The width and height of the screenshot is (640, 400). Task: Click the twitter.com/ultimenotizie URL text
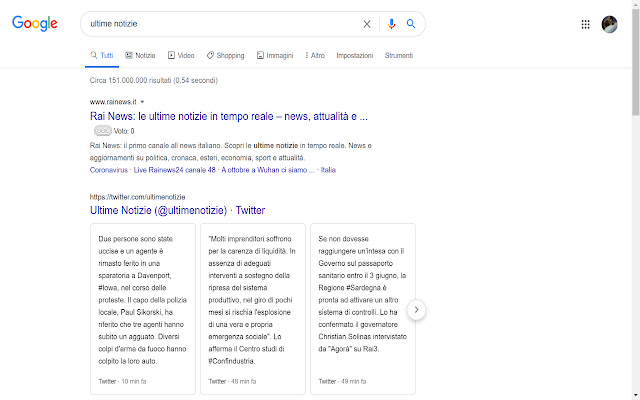[138, 197]
